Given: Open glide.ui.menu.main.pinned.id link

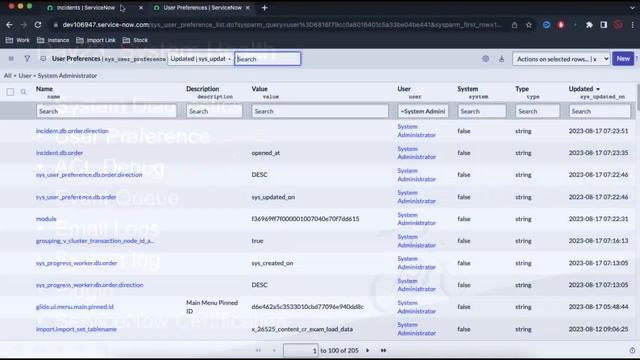Looking at the screenshot, I should [x=75, y=307].
